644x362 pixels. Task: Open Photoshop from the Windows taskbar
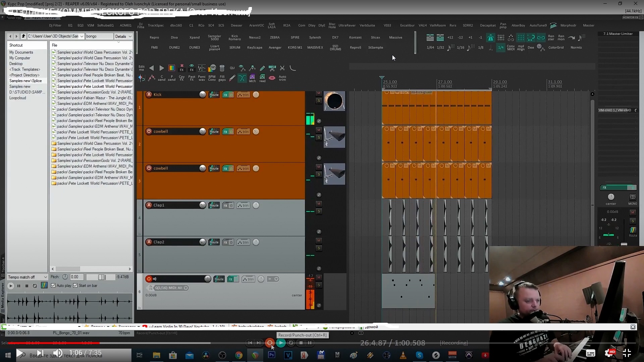click(272, 355)
